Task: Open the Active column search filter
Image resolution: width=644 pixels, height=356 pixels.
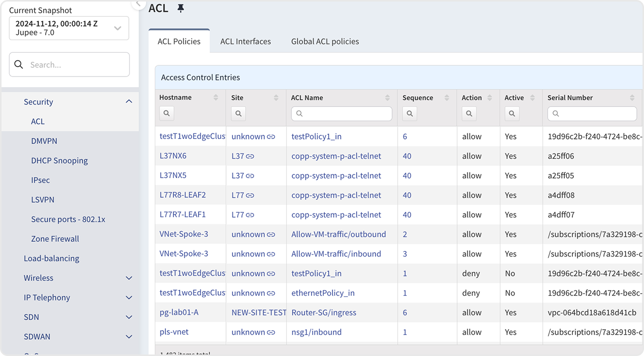Action: point(512,114)
